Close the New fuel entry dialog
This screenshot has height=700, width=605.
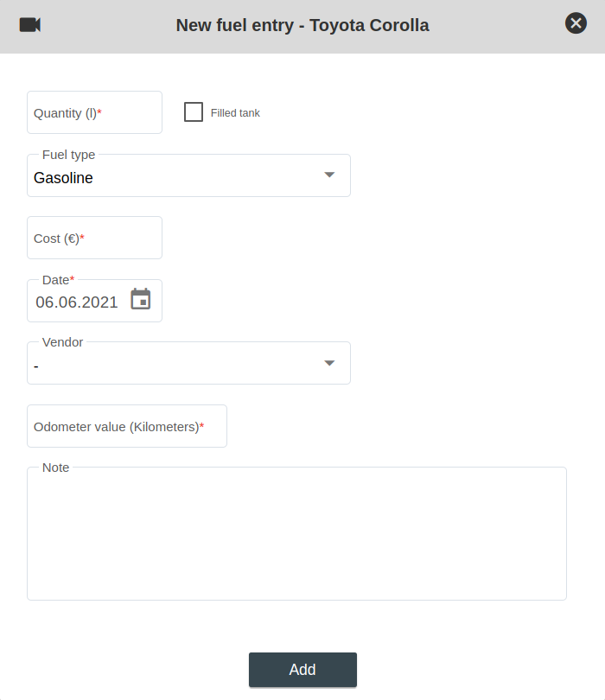pos(576,23)
